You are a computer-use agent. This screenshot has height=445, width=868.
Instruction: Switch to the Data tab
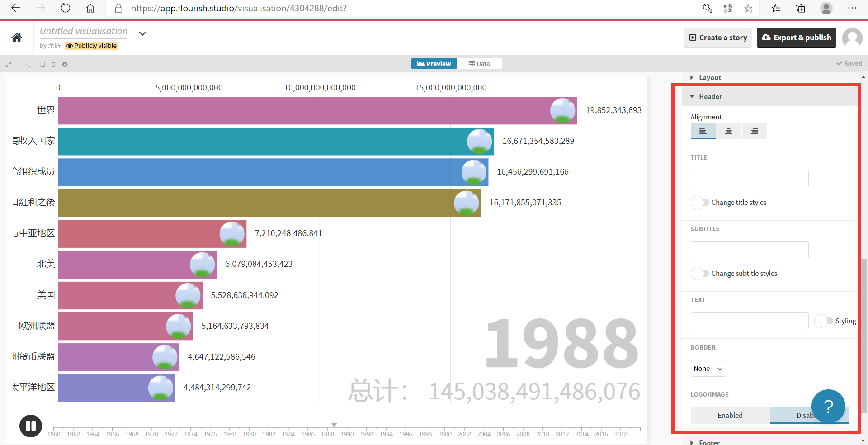pos(479,64)
